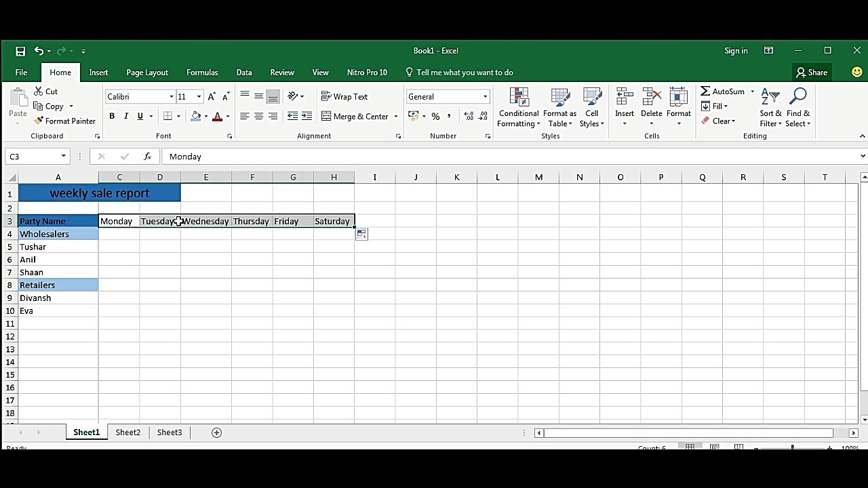This screenshot has width=868, height=488.
Task: Apply Comma Style number format
Action: click(x=449, y=117)
